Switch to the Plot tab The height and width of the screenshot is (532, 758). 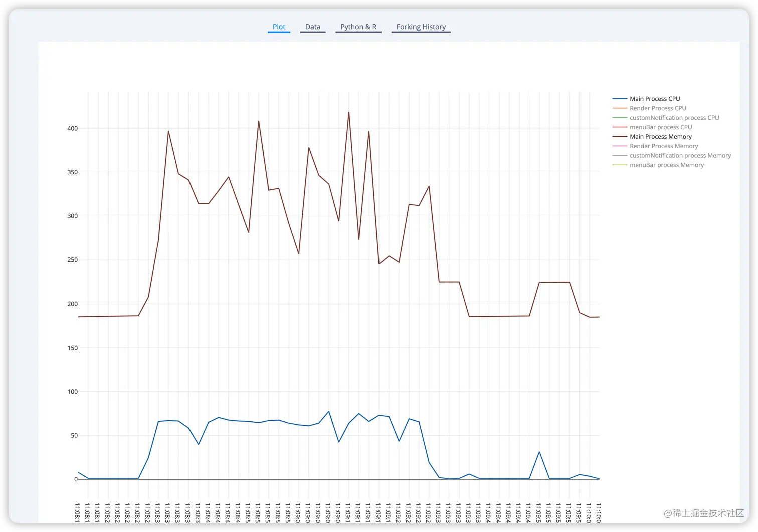click(x=279, y=27)
